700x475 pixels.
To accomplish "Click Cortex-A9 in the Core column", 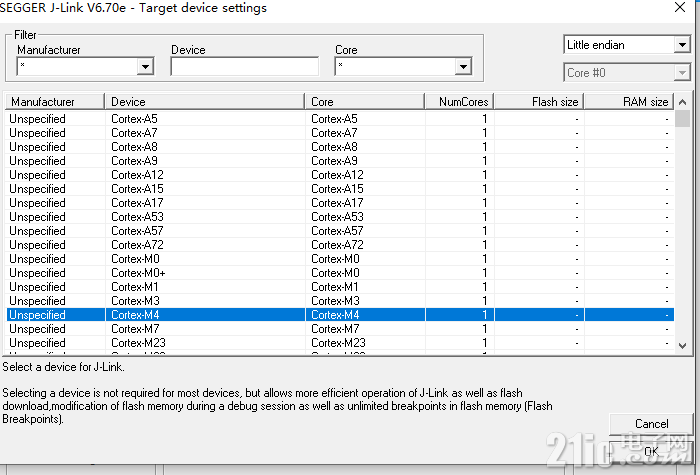I will 334,161.
